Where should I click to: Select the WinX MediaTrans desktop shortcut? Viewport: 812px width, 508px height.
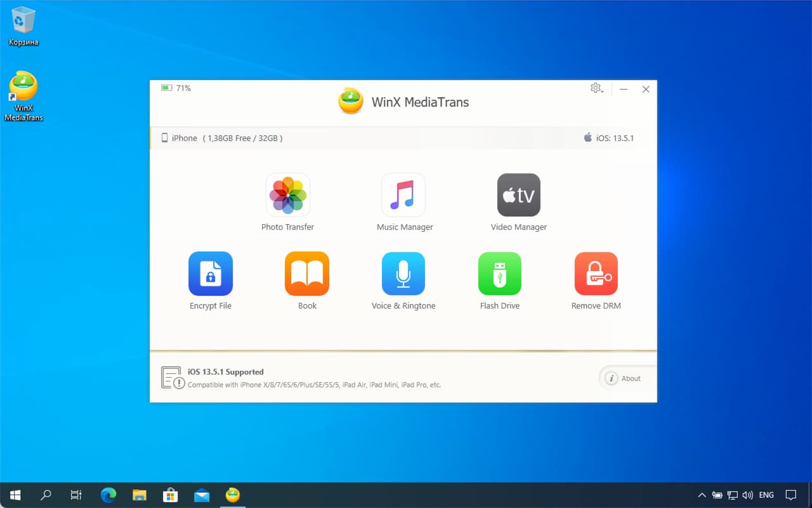23,96
